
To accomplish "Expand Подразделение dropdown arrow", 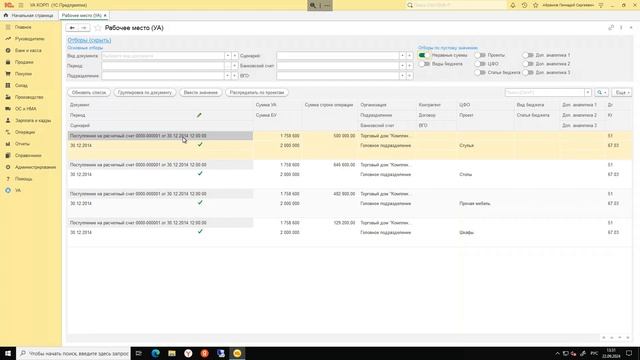I will click(x=228, y=76).
